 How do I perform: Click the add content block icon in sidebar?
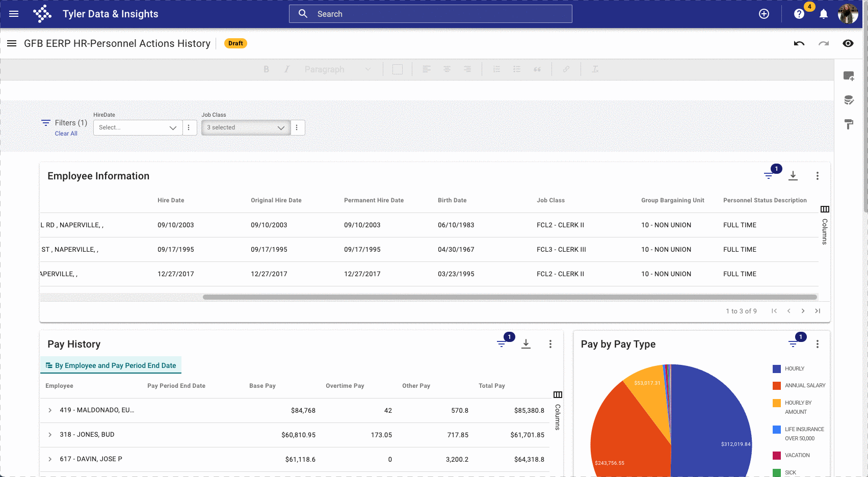coord(849,76)
